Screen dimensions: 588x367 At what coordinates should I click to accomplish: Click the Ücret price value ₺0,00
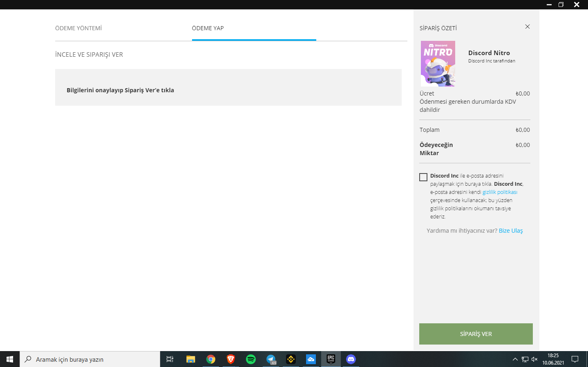pos(523,93)
